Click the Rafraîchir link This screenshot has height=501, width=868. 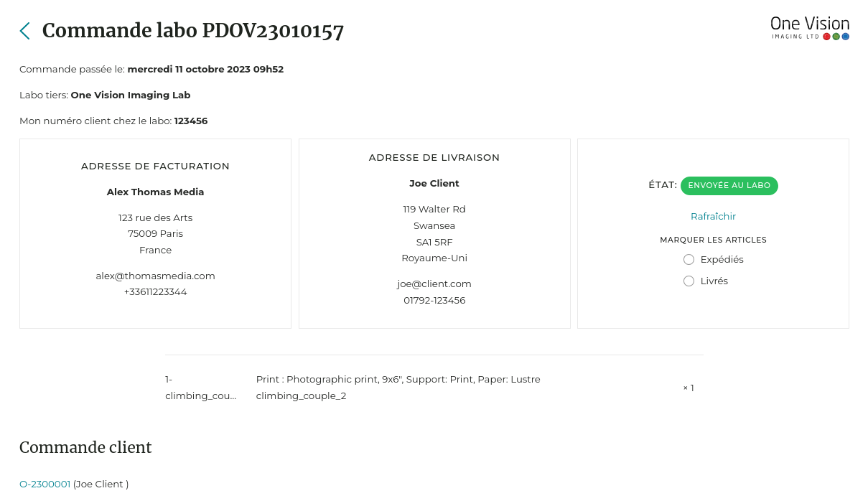pyautogui.click(x=713, y=216)
